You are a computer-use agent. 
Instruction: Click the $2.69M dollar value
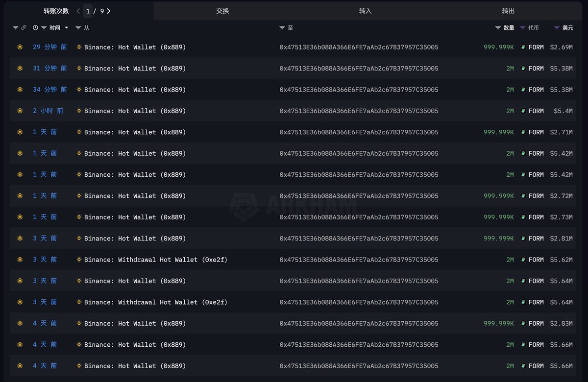point(561,47)
